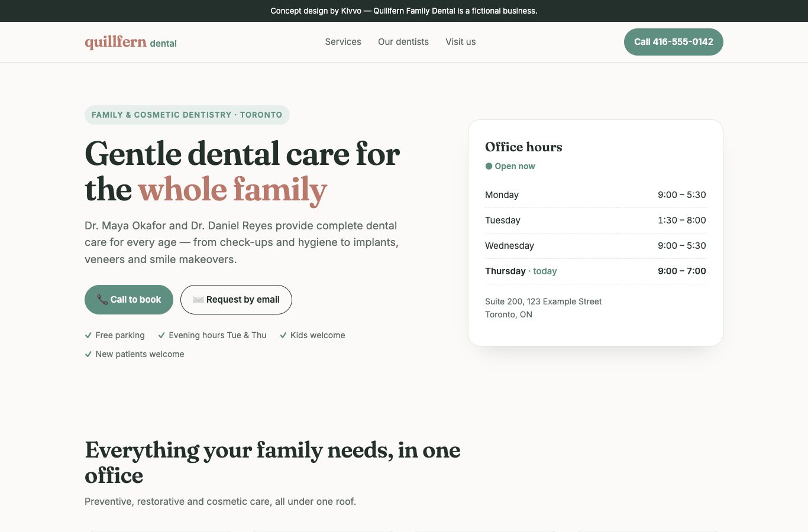
Task: Click the checkmark beside Kids welcome
Action: 283,335
